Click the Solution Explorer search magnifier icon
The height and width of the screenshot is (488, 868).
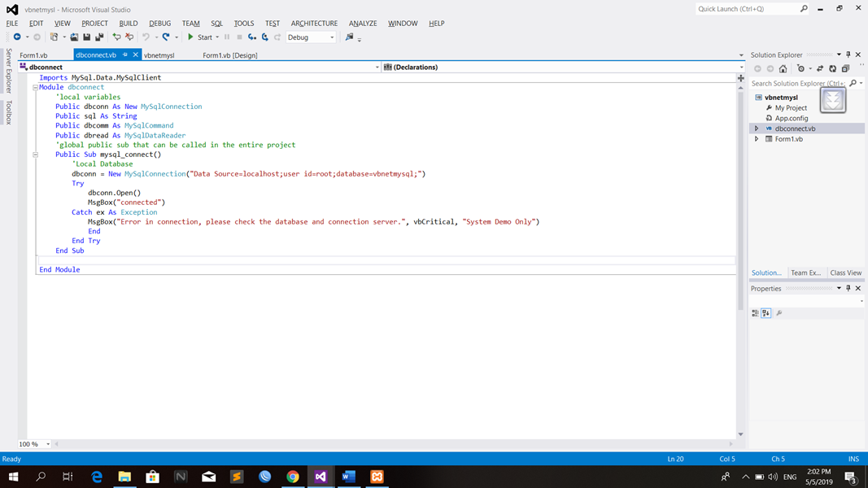pyautogui.click(x=853, y=83)
